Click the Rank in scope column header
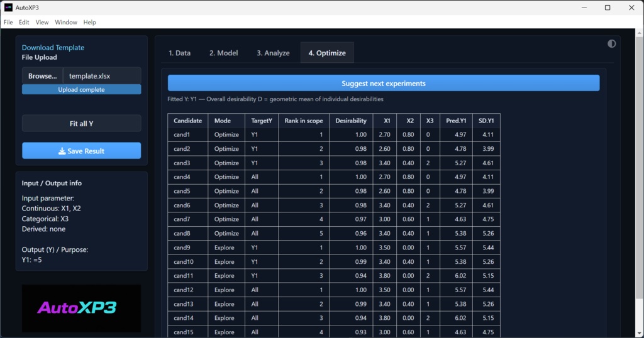 click(x=304, y=121)
